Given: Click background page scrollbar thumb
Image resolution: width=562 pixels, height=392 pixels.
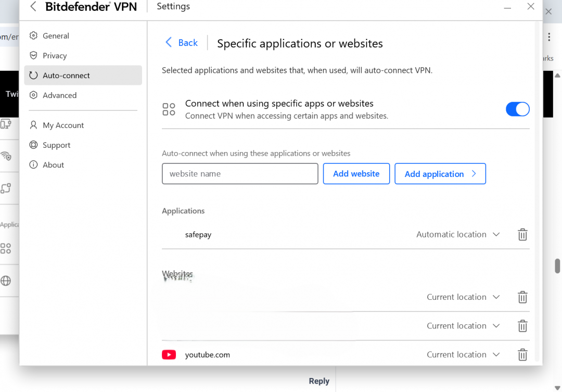Looking at the screenshot, I should click(557, 265).
